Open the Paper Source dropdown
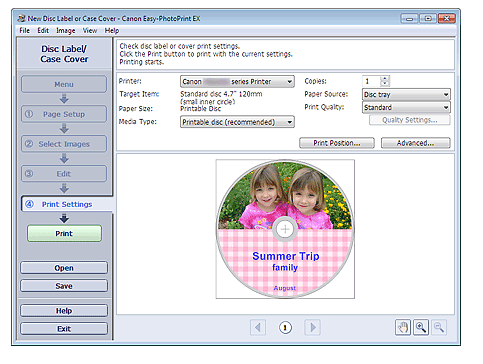This screenshot has width=483, height=364. coord(406,95)
